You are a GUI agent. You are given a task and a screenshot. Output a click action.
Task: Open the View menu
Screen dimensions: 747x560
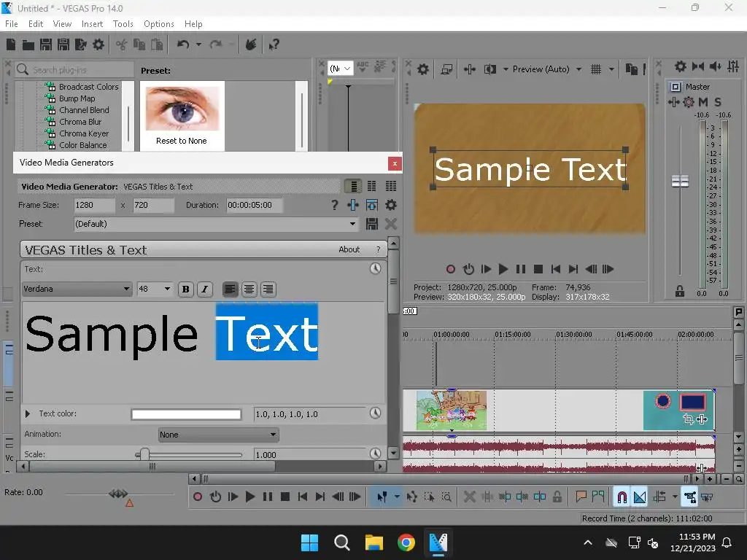pos(63,24)
